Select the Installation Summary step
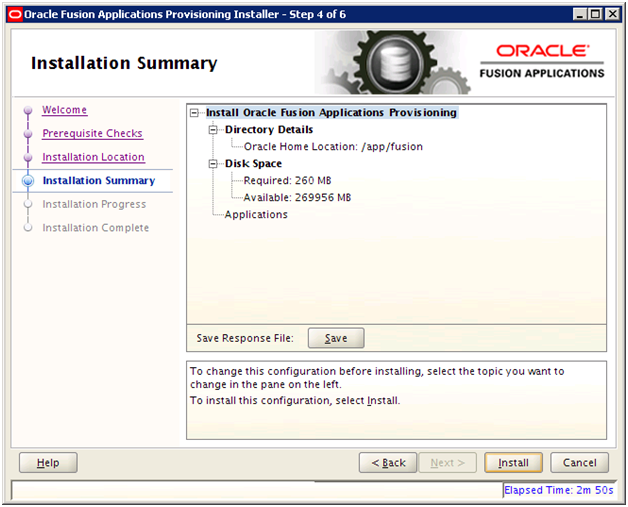The width and height of the screenshot is (628, 507). click(99, 181)
